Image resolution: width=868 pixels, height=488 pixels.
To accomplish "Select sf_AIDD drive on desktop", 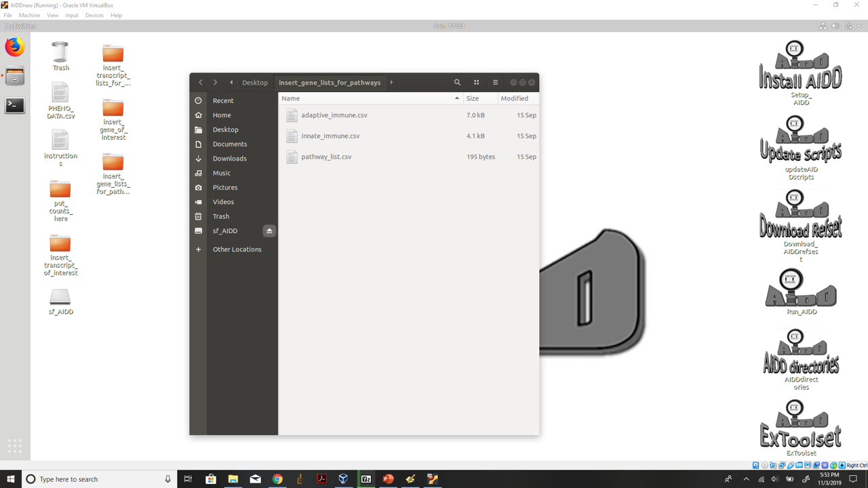I will click(x=60, y=302).
